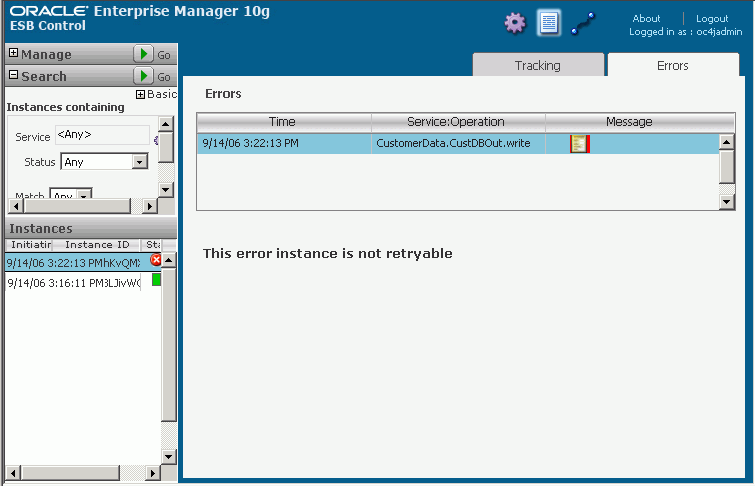The height and width of the screenshot is (486, 755).
Task: Click the green Go arrow beside Search
Action: [143, 76]
